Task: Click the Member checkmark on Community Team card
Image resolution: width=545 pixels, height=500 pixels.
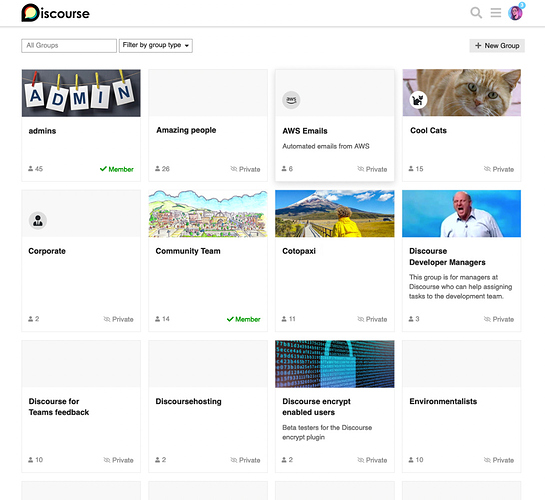Action: (x=230, y=319)
